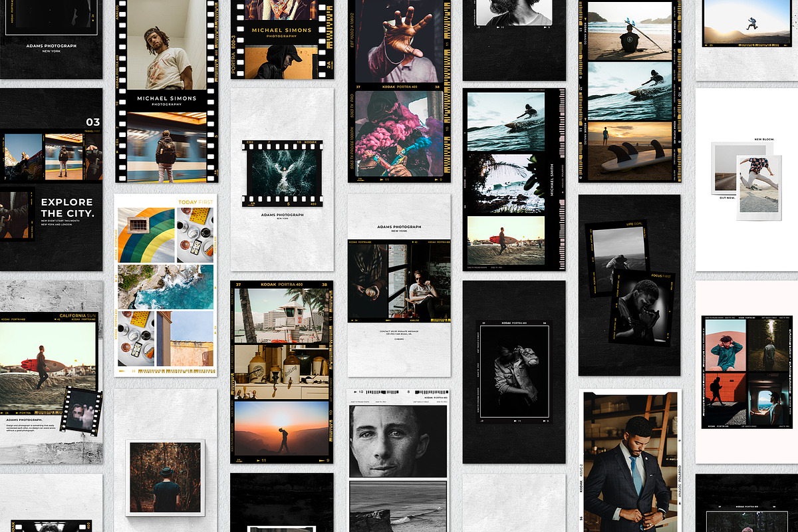Open the small tilted film frame with hand
This screenshot has height=532, width=798.
pos(81,410)
